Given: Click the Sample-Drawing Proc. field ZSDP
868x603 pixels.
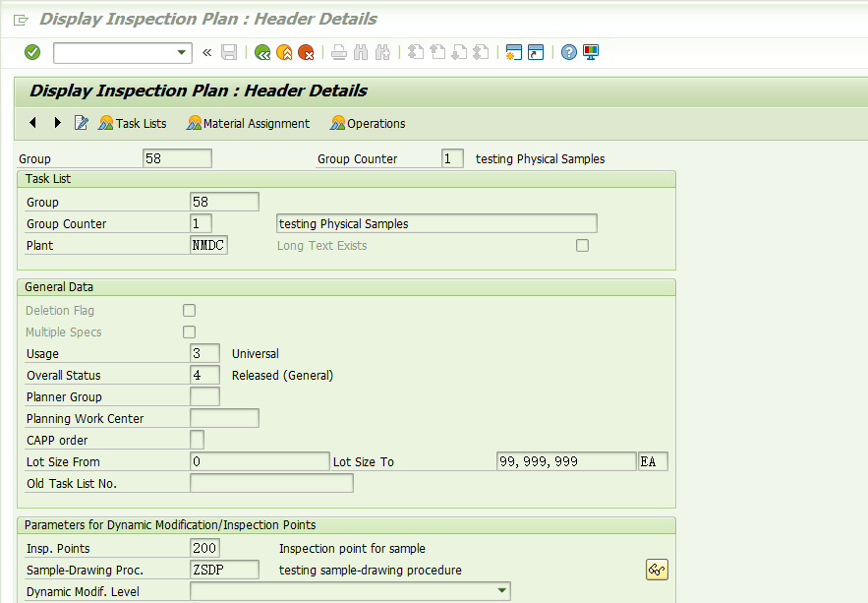Looking at the screenshot, I should 224,570.
